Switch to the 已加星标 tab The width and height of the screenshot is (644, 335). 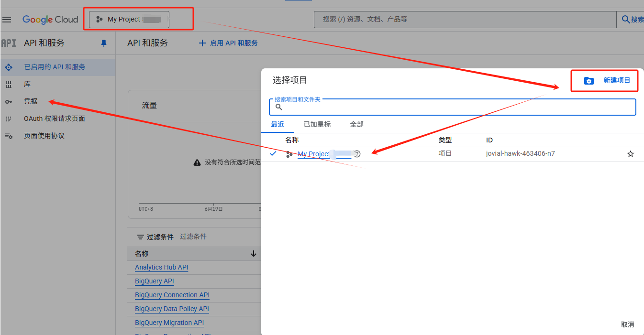coord(317,124)
